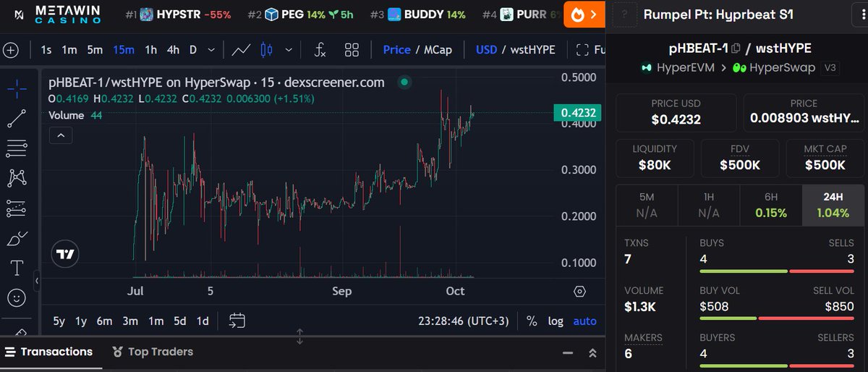868x372 pixels.
Task: Toggle auto scale on price axis
Action: (585, 321)
